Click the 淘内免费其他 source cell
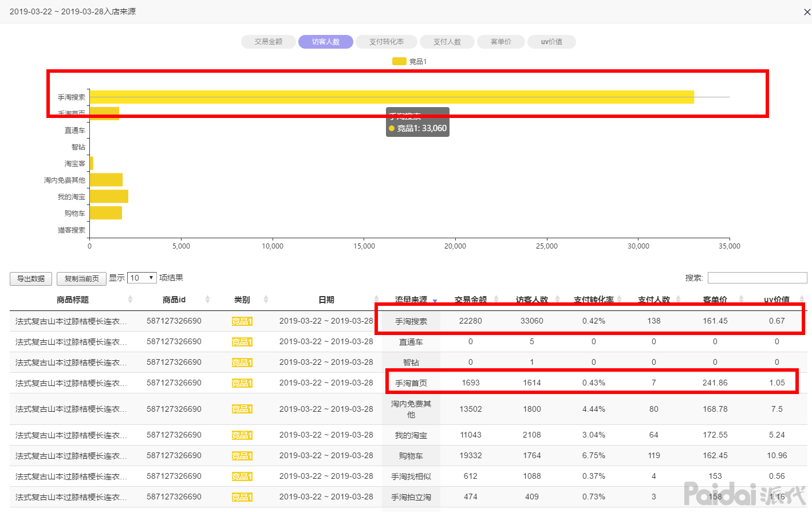The height and width of the screenshot is (512, 812). coord(411,409)
